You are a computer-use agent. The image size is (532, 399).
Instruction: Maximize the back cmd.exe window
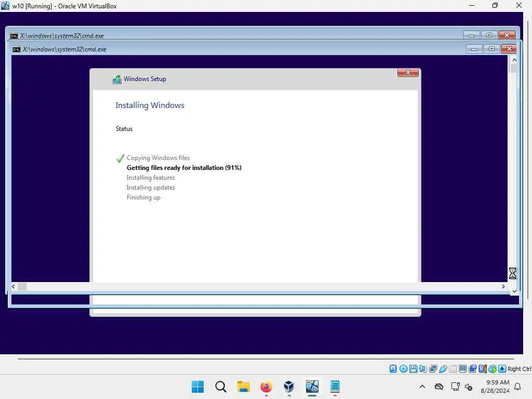489,35
